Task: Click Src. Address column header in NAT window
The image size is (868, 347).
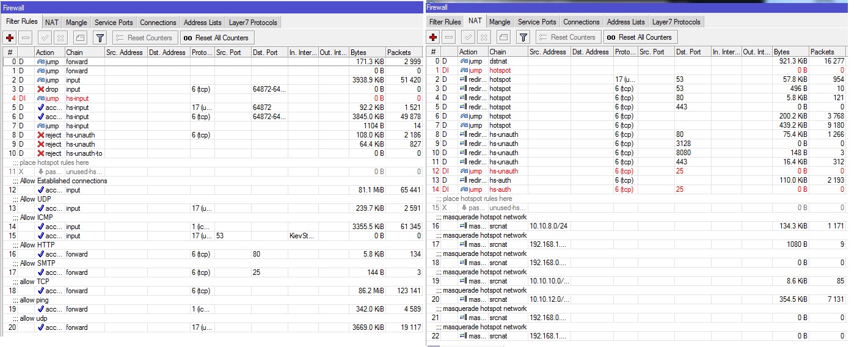Action: [x=549, y=52]
